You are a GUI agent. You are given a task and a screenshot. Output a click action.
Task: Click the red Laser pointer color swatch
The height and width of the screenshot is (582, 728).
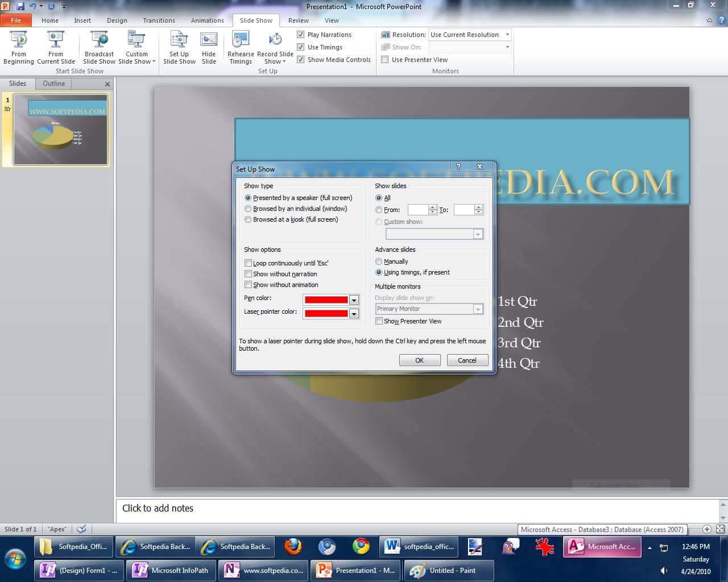(326, 314)
